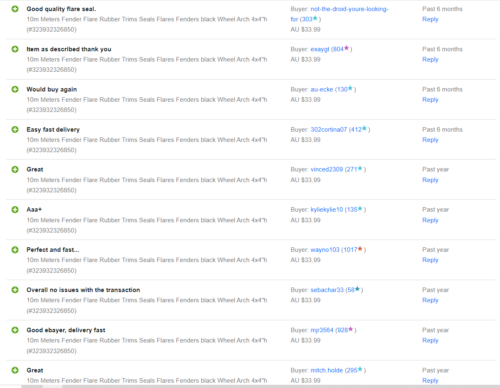Reply to mjr3564's 'Good ebayer' feedback
This screenshot has height=388, width=500.
click(x=430, y=340)
